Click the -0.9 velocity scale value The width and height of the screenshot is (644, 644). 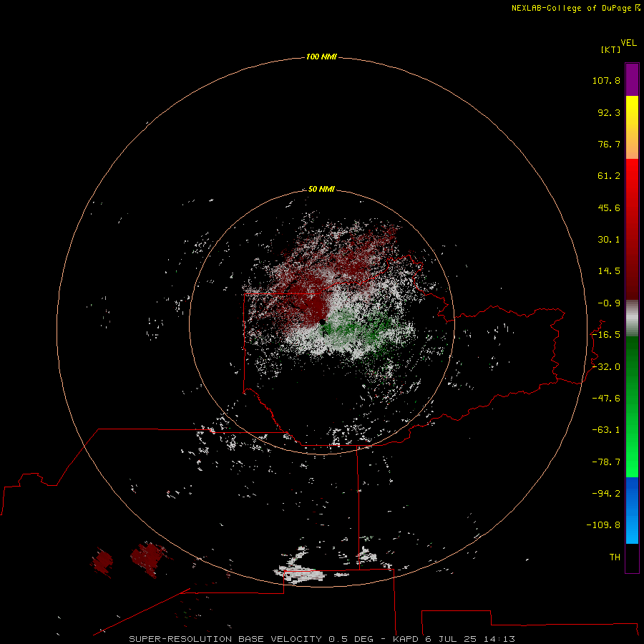(x=609, y=303)
